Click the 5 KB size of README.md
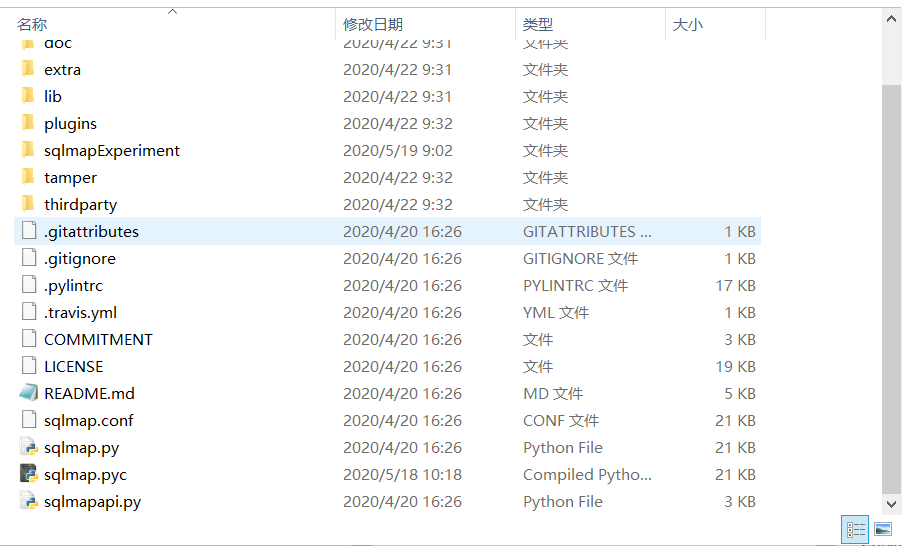Viewport: 902px width, 546px height. click(740, 394)
